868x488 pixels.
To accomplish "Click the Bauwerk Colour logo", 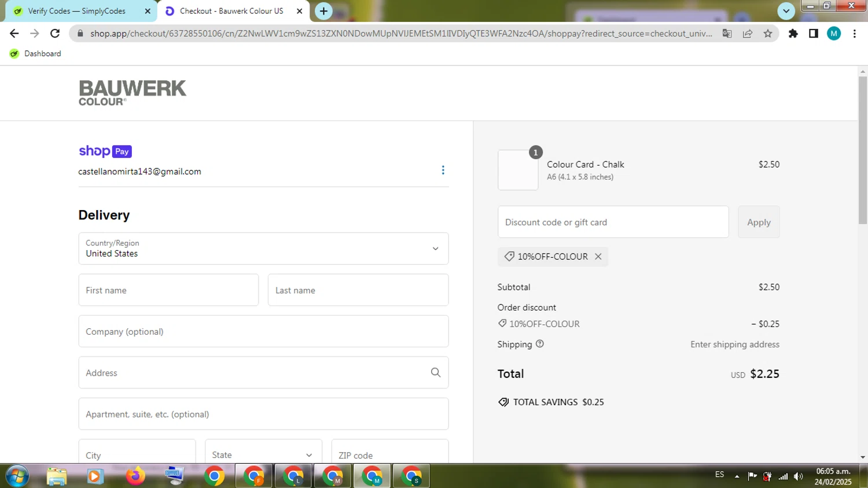I will pyautogui.click(x=133, y=93).
